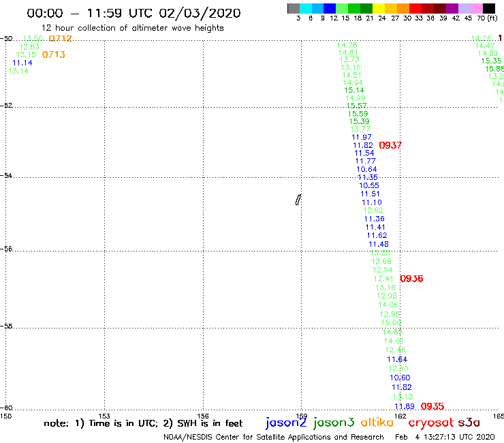The width and height of the screenshot is (504, 443).
Task: Click the 0713 orange pass time
Action: click(54, 55)
